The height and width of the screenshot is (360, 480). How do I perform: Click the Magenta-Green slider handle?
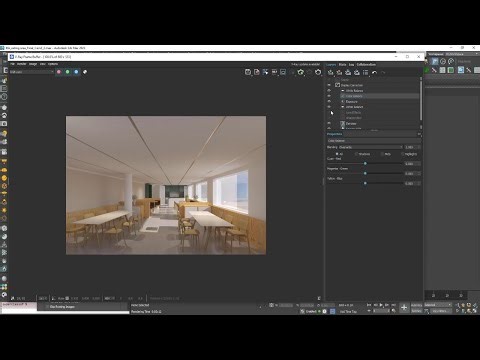365,173
